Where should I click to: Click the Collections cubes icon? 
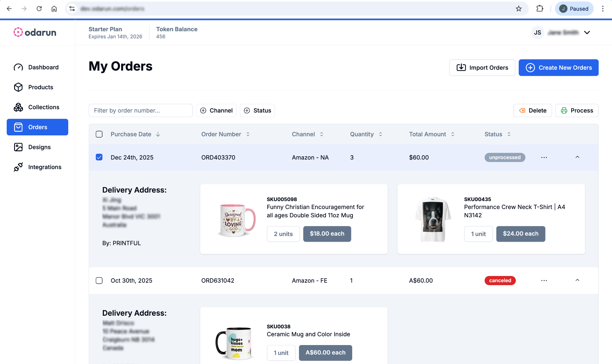pyautogui.click(x=18, y=107)
